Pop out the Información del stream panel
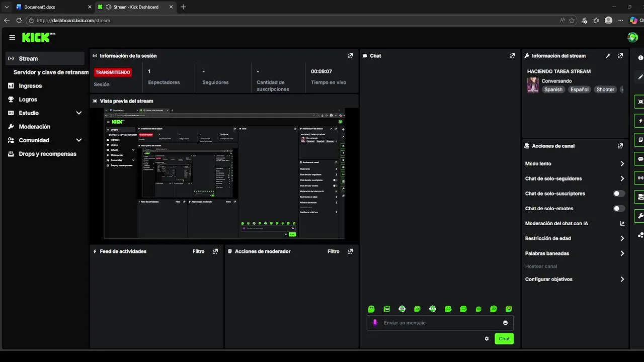Viewport: 644px width, 362px height. click(620, 56)
